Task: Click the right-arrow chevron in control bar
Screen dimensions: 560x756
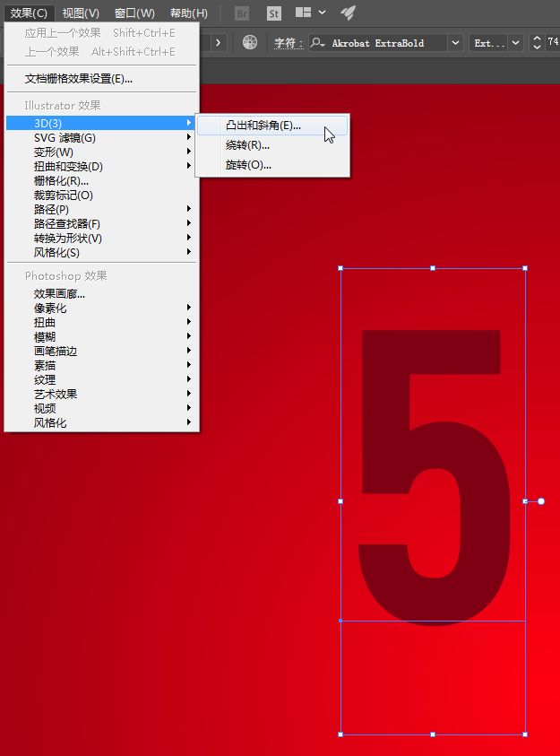Action: [218, 42]
